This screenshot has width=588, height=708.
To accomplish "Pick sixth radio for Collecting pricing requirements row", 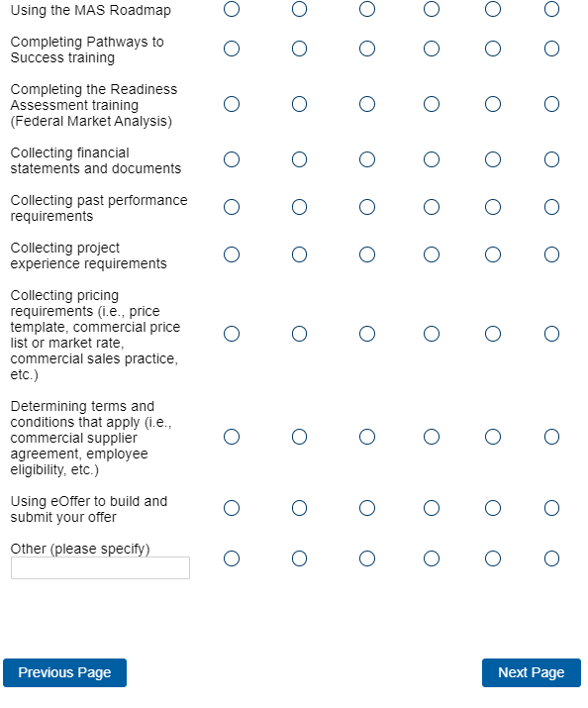I will tap(551, 334).
